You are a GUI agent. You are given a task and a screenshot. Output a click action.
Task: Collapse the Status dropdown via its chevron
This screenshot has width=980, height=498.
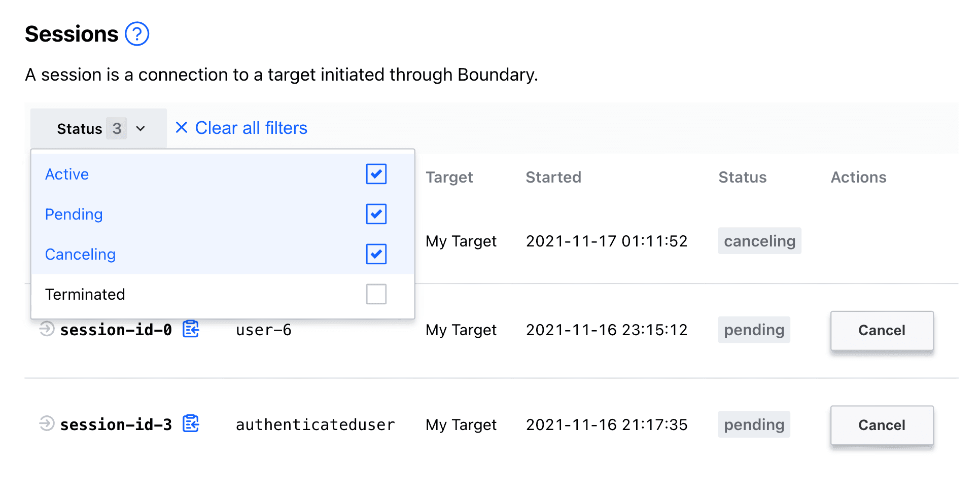[141, 129]
